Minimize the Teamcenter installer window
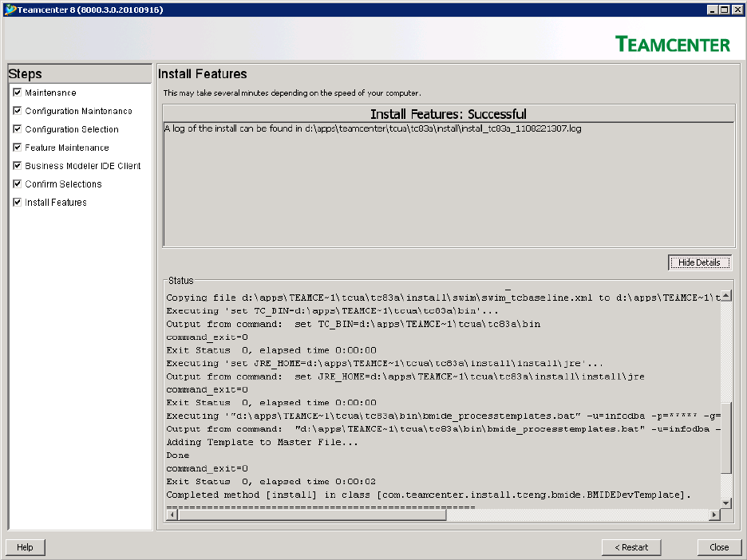Image resolution: width=747 pixels, height=560 pixels. (712, 10)
